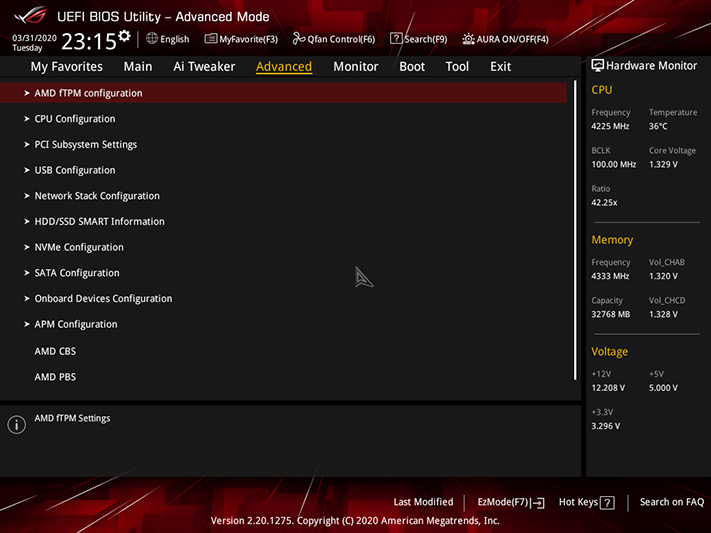Click English language selector
Image resolution: width=711 pixels, height=533 pixels.
coord(175,39)
